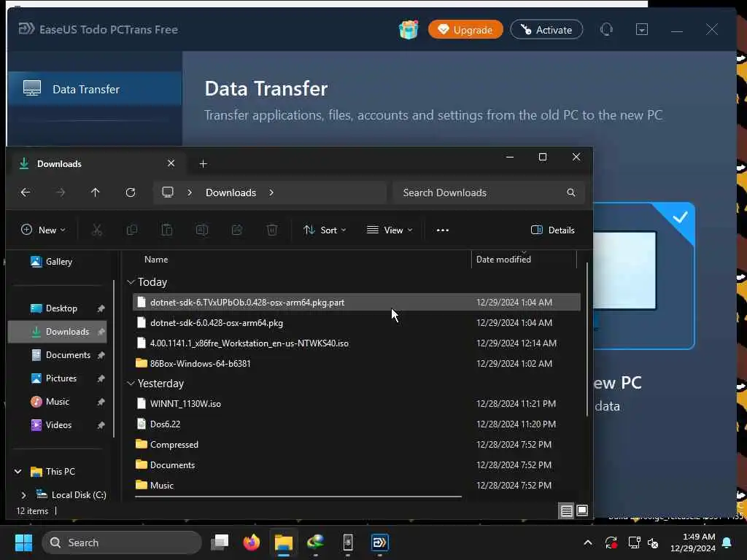The height and width of the screenshot is (560, 747).
Task: Toggle the Details pane
Action: point(553,230)
